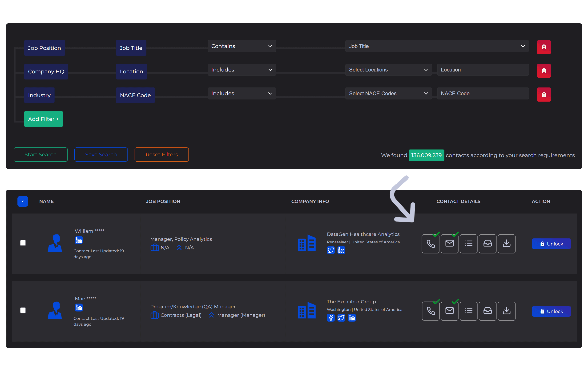
Task: Click the Start Search button
Action: [40, 154]
